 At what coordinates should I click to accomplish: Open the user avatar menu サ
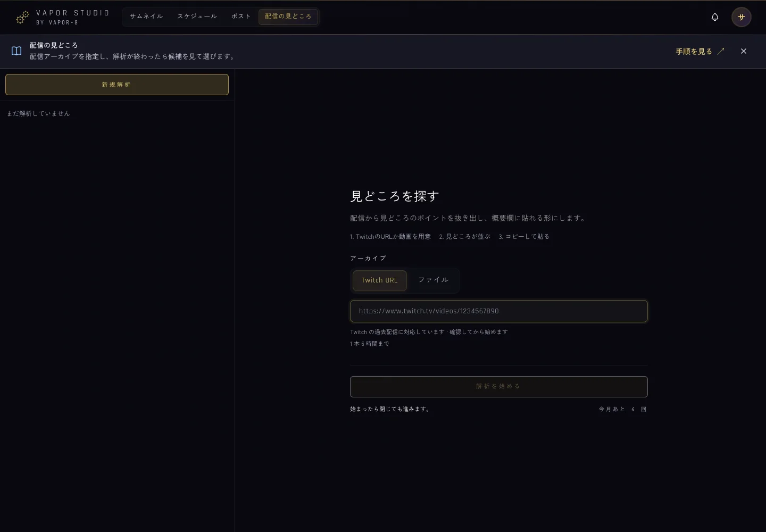[x=742, y=17]
